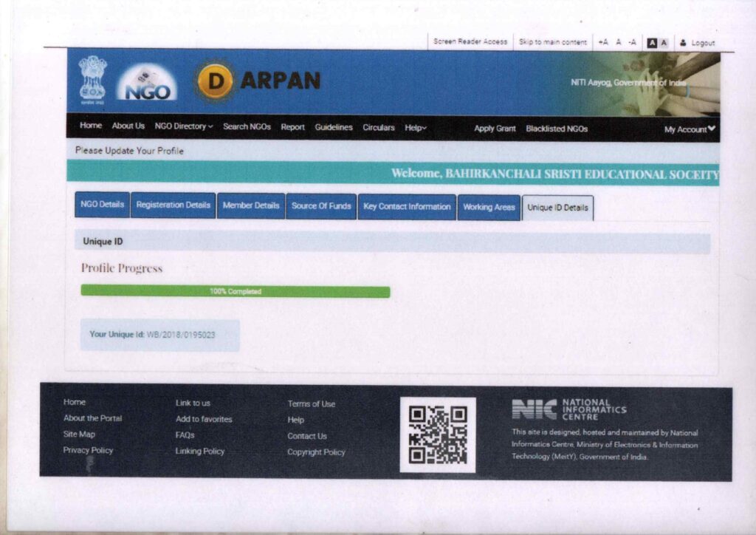Open Privacy Policy footer link

[x=88, y=450]
